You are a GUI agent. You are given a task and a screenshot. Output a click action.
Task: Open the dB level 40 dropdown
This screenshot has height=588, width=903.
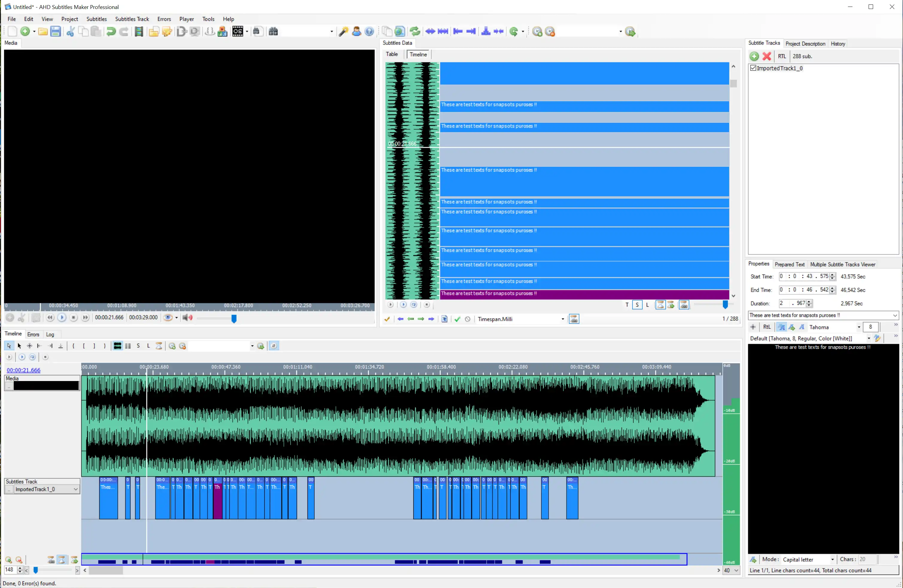(x=736, y=570)
